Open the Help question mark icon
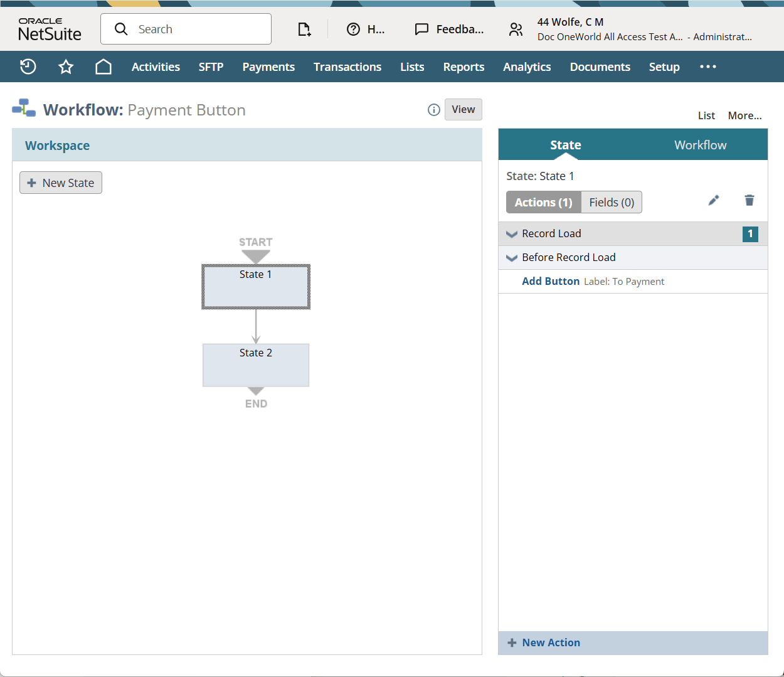 [x=354, y=29]
